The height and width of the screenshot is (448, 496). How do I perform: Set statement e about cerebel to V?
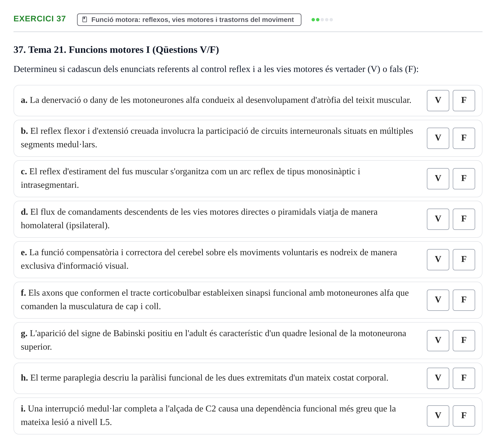click(x=438, y=260)
